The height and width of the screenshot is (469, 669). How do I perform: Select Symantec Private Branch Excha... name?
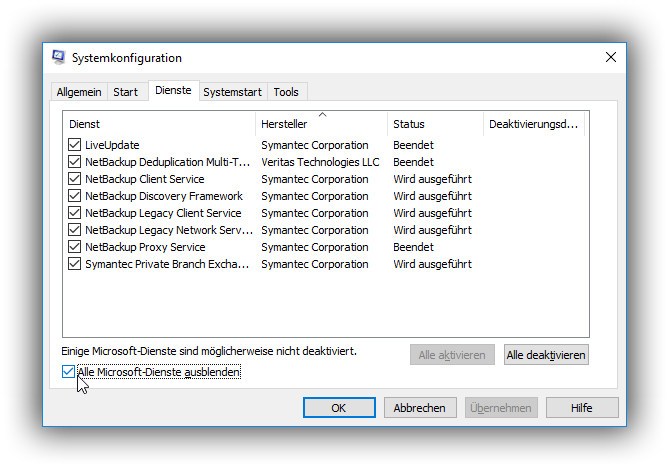point(167,264)
